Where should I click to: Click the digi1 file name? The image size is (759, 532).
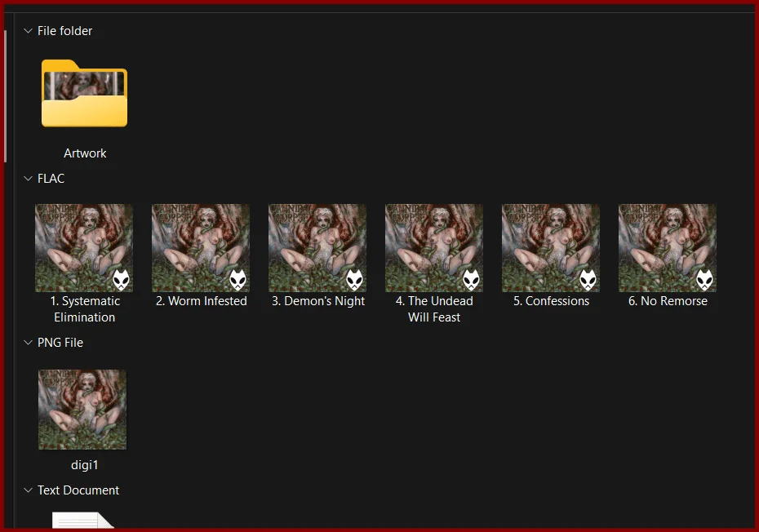[85, 465]
